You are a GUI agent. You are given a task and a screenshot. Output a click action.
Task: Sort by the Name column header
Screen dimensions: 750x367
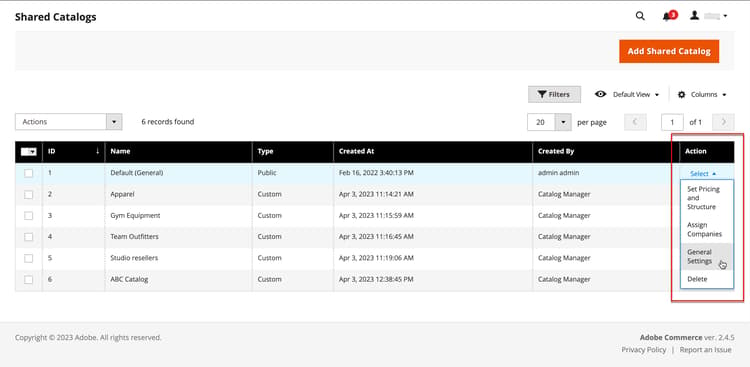pos(178,151)
